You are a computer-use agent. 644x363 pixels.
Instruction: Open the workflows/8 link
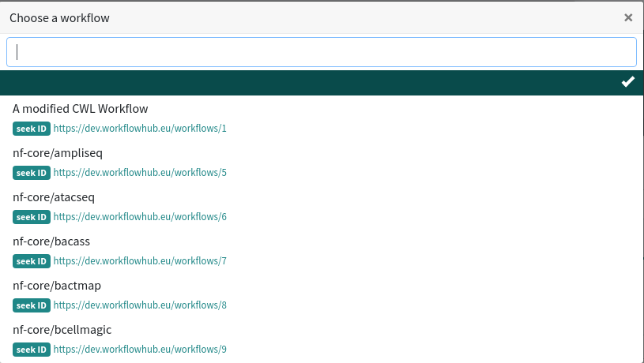[x=140, y=305]
